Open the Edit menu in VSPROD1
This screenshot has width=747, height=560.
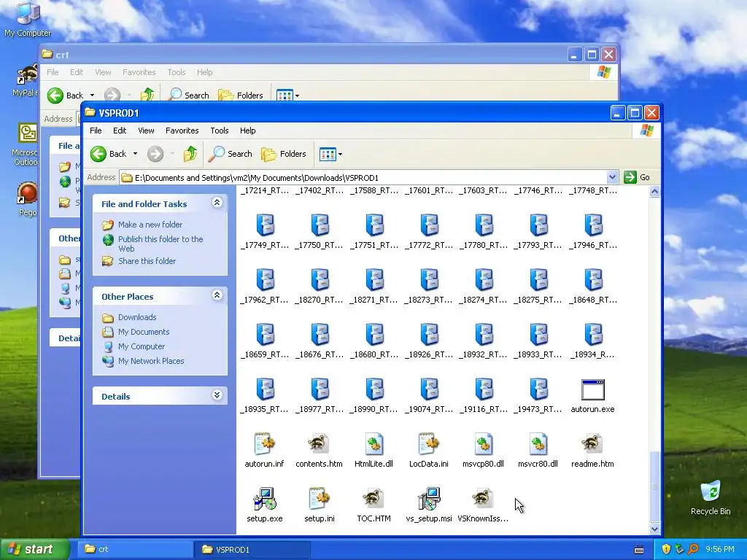120,131
